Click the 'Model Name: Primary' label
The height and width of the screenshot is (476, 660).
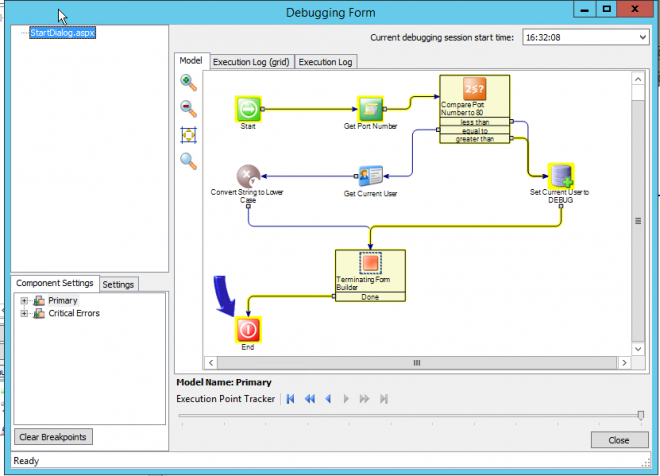[x=224, y=382]
